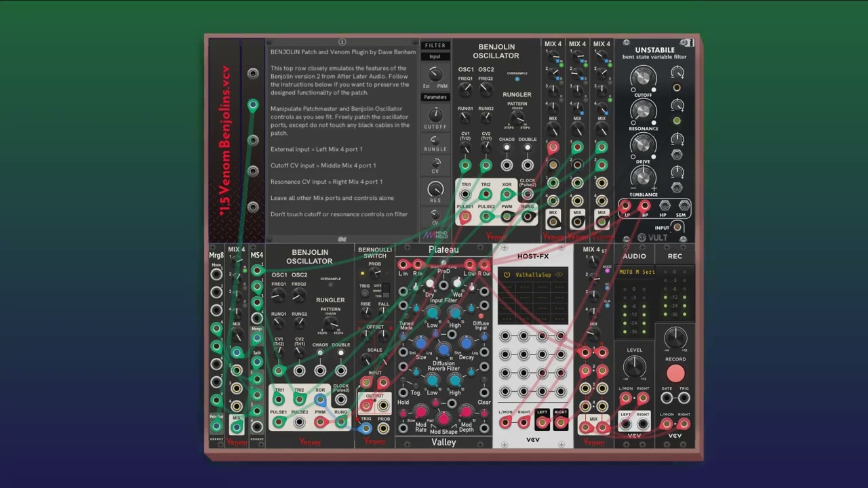Screen dimensions: 868x488
Task: Click the Merge jack on MS4 module
Action: [x=257, y=337]
